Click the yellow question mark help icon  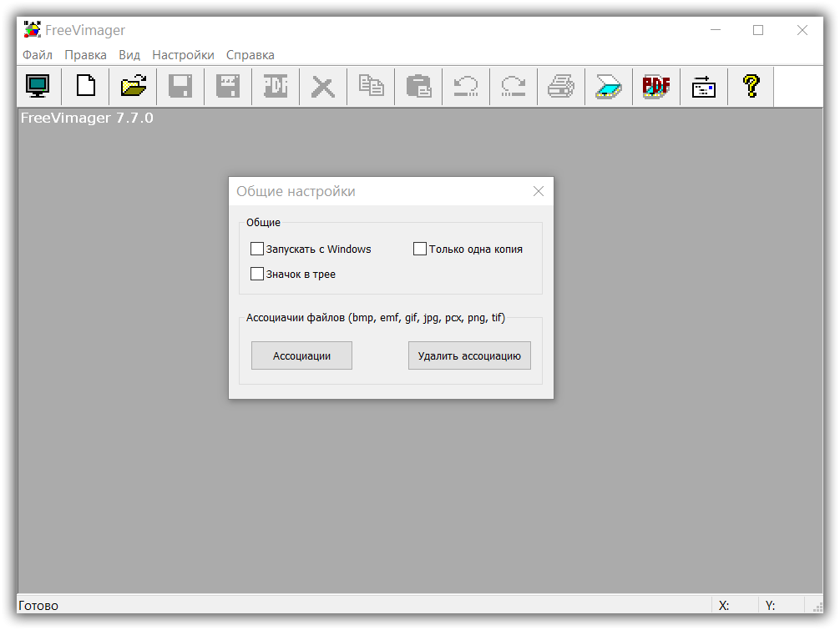click(x=751, y=86)
